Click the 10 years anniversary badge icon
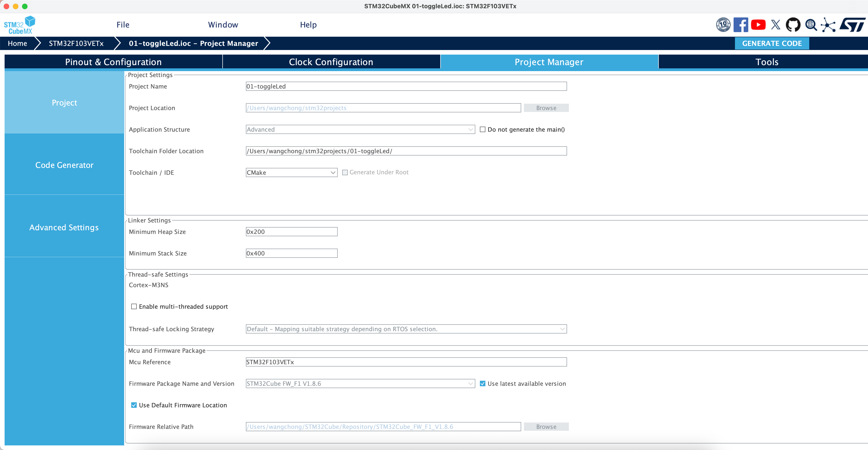The width and height of the screenshot is (868, 450). (723, 25)
